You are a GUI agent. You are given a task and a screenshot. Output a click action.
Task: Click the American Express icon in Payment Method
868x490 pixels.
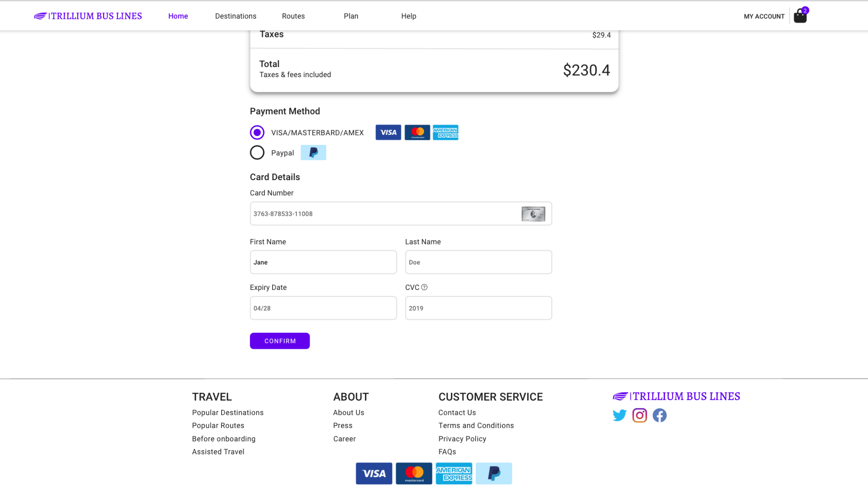(x=445, y=132)
